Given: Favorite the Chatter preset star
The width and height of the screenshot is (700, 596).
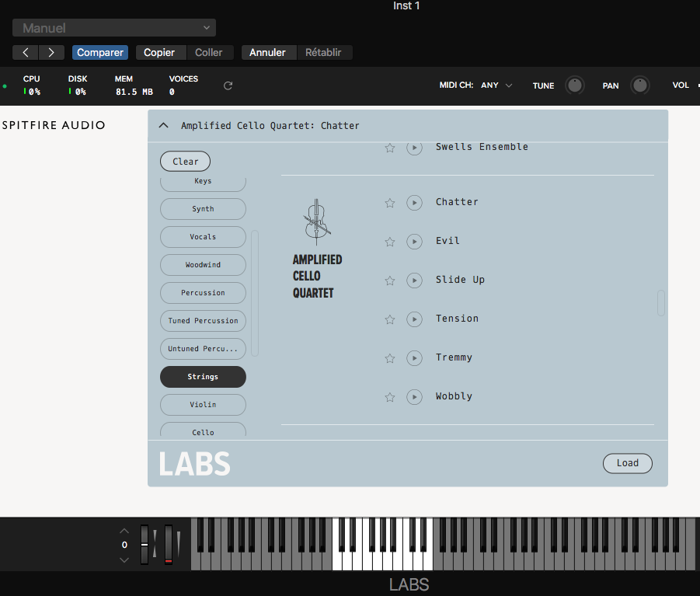Looking at the screenshot, I should (x=389, y=202).
